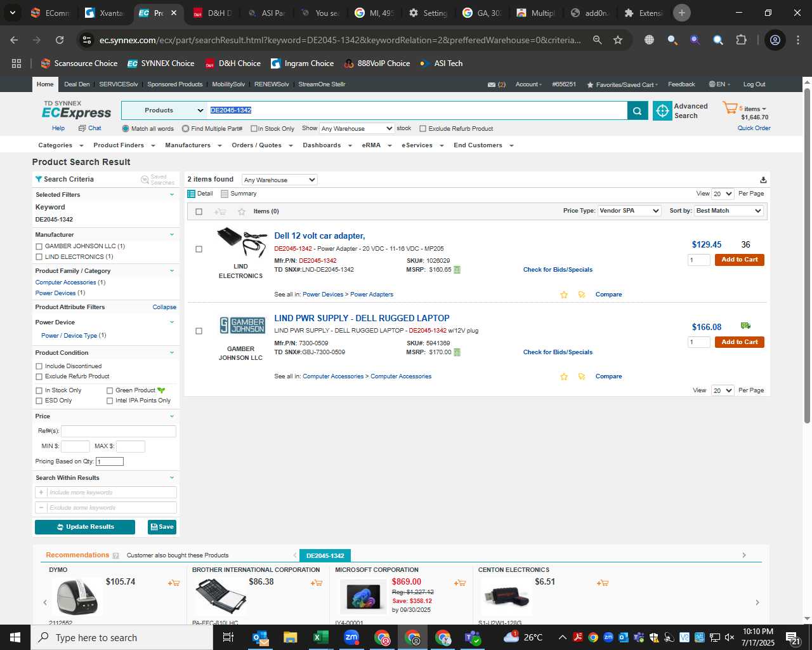The height and width of the screenshot is (650, 812).
Task: Open top View per page dropdown
Action: pos(723,194)
